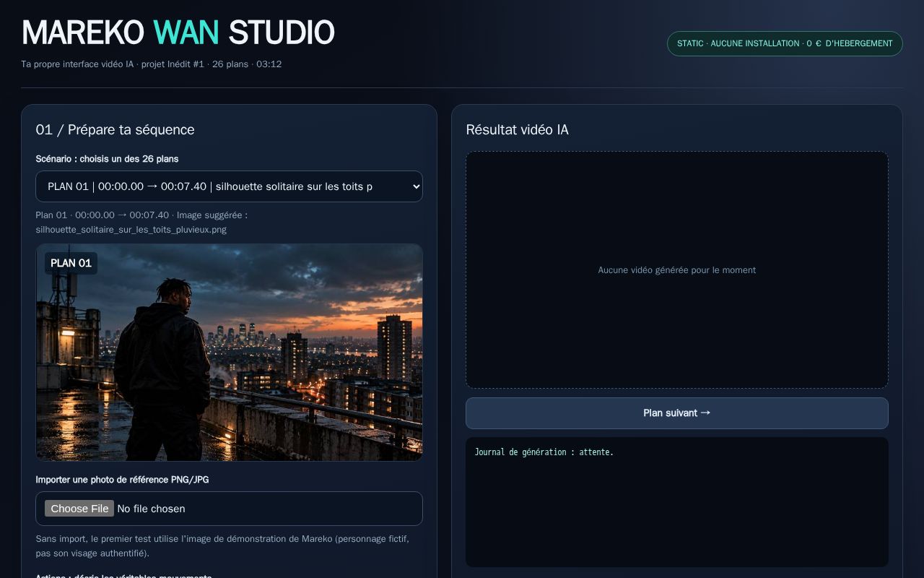The height and width of the screenshot is (578, 924).
Task: Click the 'Sans import, le premier test' note
Action: [x=222, y=546]
